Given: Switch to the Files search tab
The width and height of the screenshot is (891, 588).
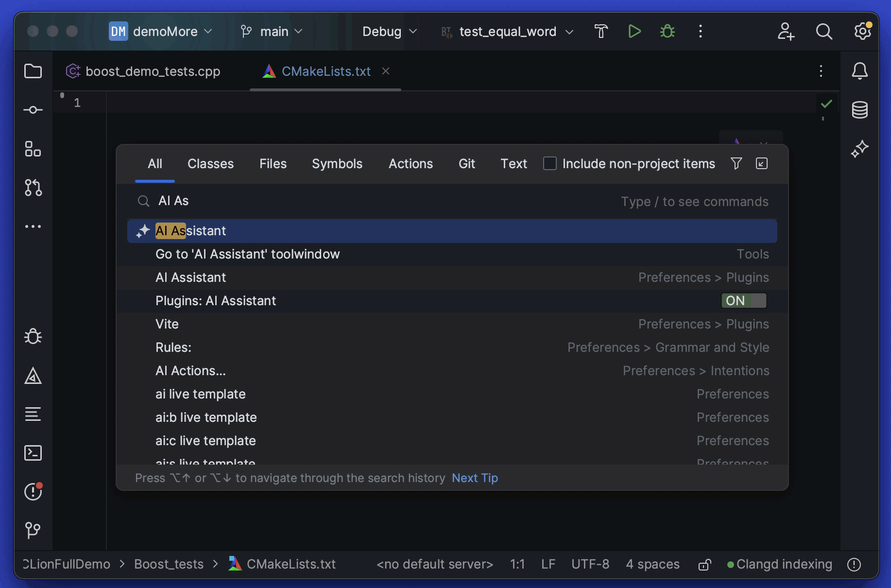Looking at the screenshot, I should pyautogui.click(x=273, y=164).
